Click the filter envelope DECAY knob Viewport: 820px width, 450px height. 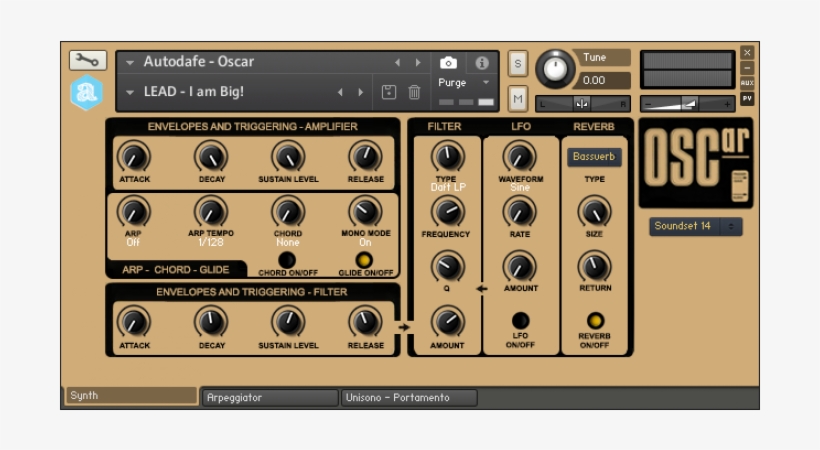click(x=211, y=322)
